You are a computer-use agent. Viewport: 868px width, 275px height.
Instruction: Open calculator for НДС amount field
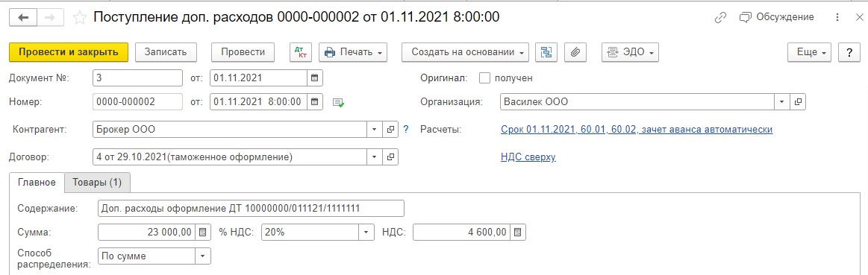518,233
